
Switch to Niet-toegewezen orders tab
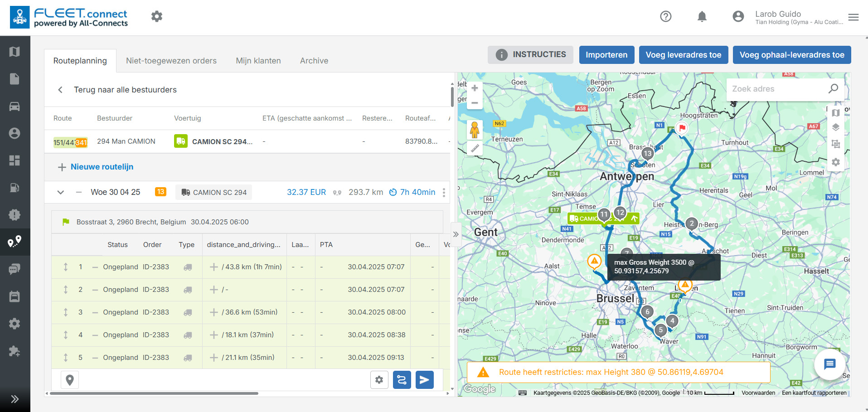[171, 61]
